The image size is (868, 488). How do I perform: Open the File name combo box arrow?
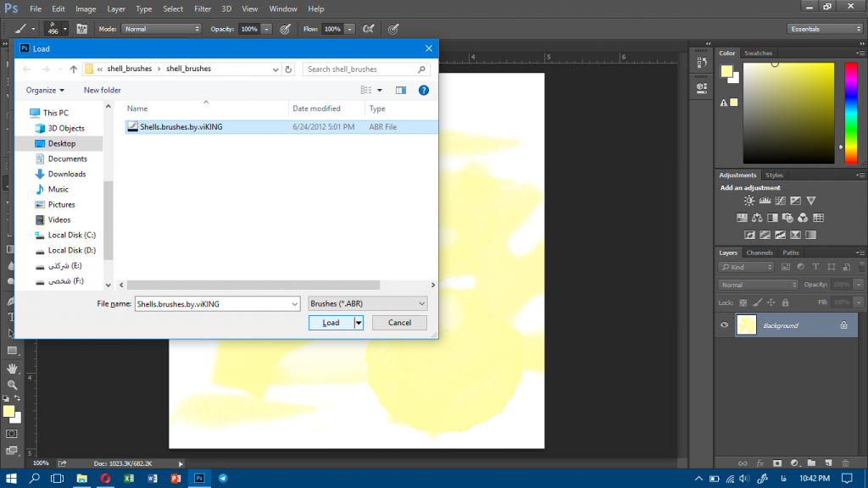[x=294, y=304]
